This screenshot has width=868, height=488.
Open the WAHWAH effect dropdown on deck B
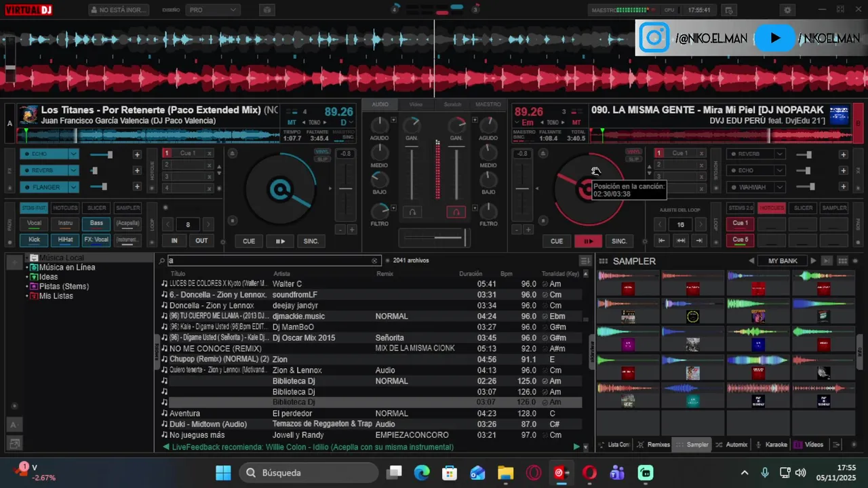click(779, 187)
